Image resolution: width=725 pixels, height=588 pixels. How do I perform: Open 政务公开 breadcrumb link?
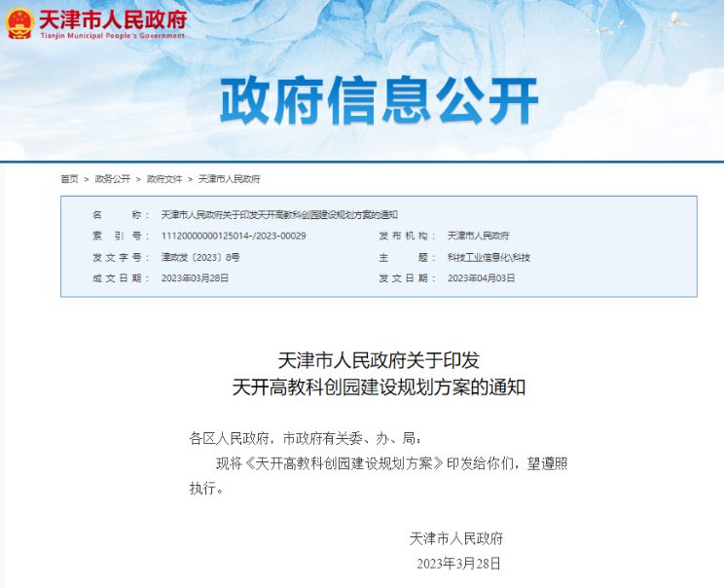tap(113, 179)
